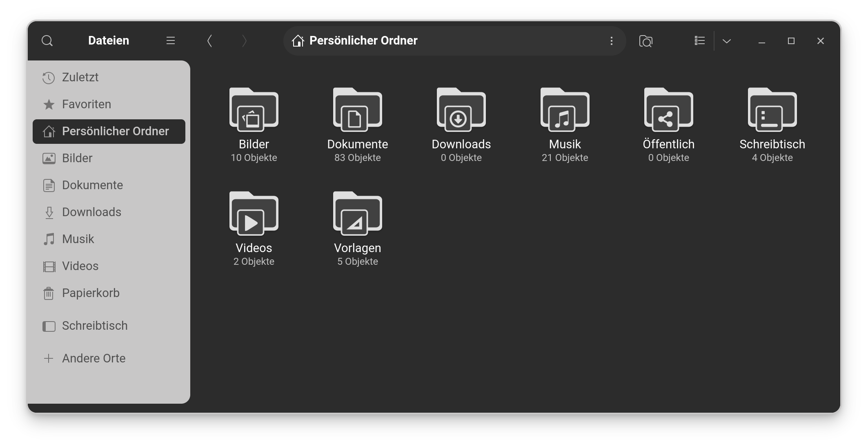
Task: Open the three-dot path bar menu
Action: 611,41
